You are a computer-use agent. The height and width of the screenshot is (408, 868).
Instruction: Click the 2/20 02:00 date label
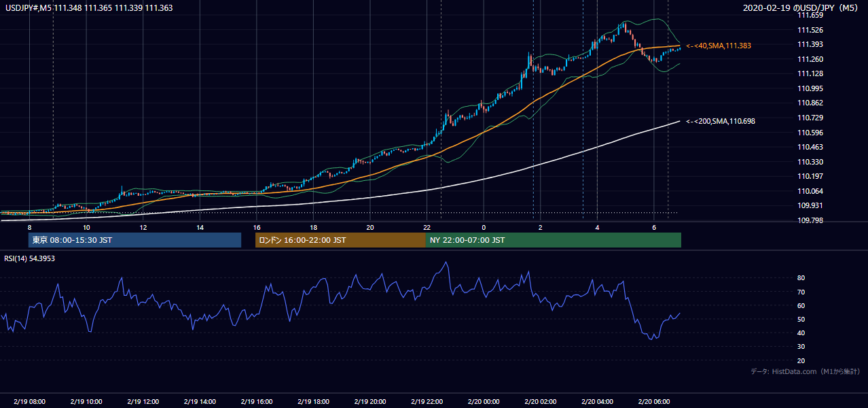[540, 402]
